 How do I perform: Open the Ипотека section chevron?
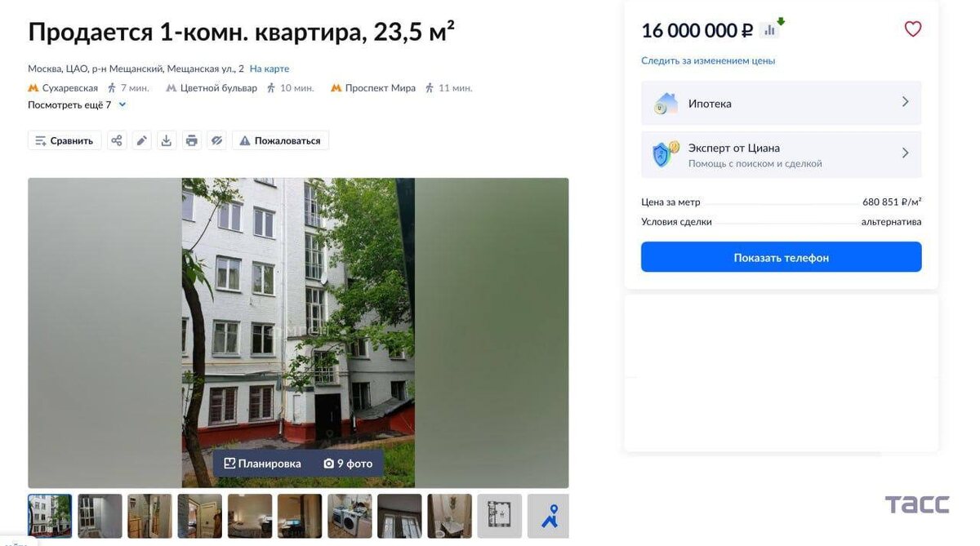point(905,102)
